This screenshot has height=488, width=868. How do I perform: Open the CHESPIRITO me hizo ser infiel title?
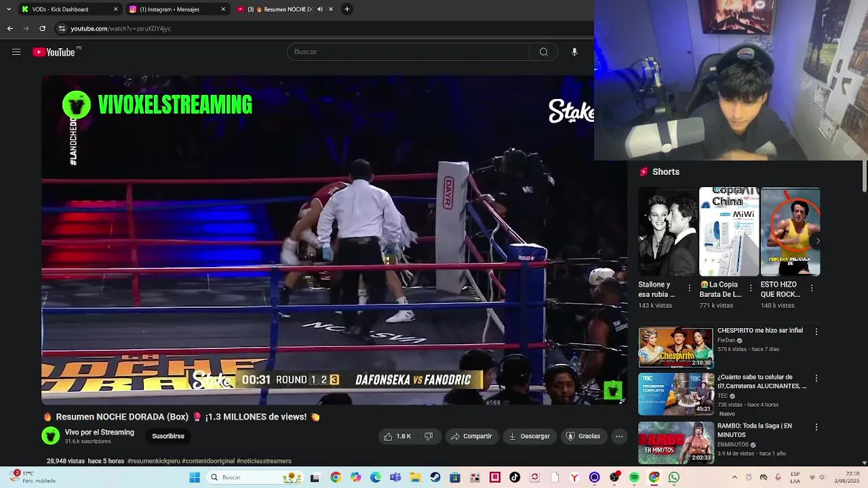(760, 331)
